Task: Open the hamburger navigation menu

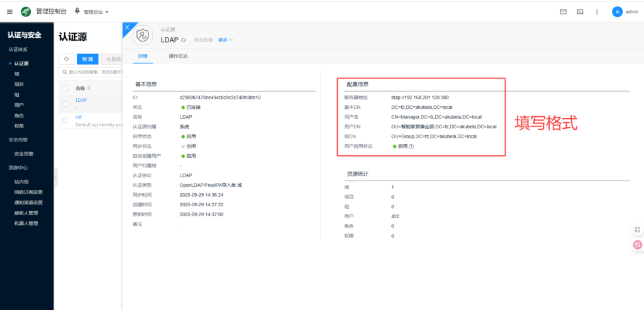Action: click(9, 11)
